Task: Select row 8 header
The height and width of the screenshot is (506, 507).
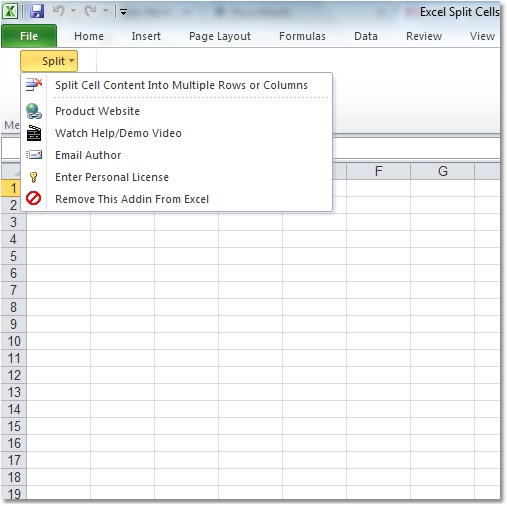Action: click(x=13, y=307)
